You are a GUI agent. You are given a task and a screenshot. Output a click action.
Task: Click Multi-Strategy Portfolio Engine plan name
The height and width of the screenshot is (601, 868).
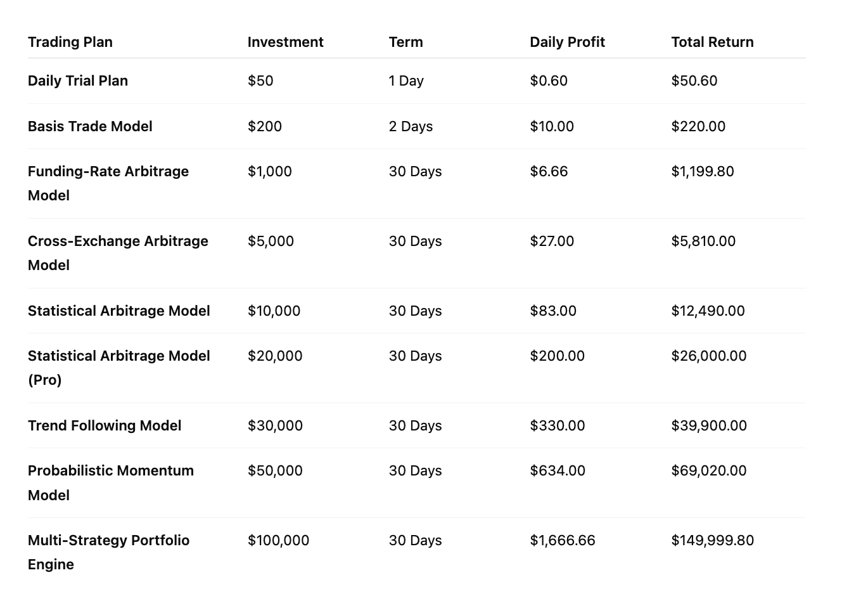click(108, 552)
